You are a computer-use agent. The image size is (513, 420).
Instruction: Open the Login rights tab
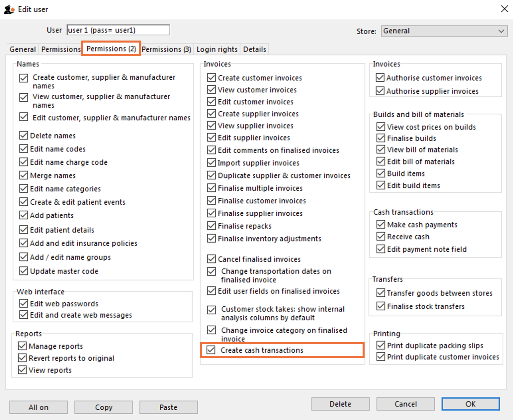click(x=217, y=49)
